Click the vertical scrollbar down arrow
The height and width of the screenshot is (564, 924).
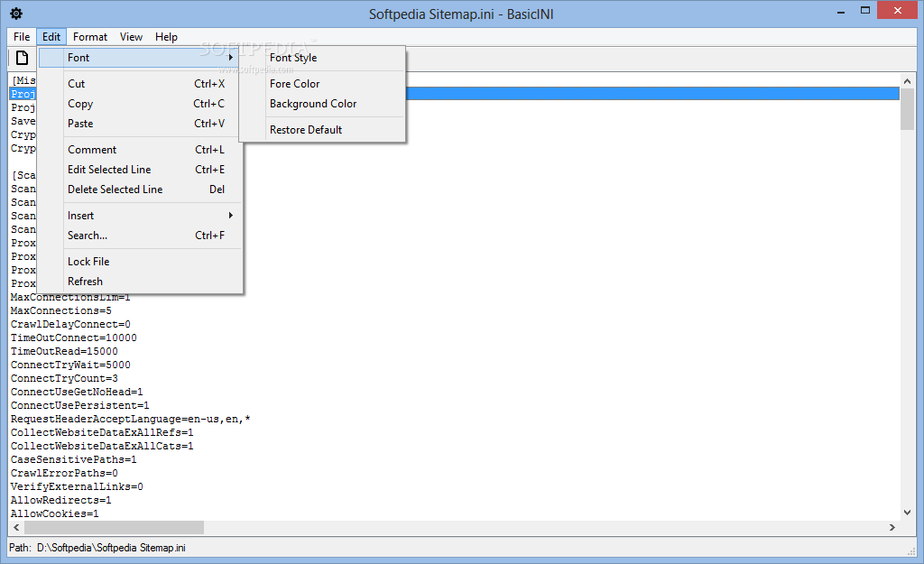tap(907, 513)
